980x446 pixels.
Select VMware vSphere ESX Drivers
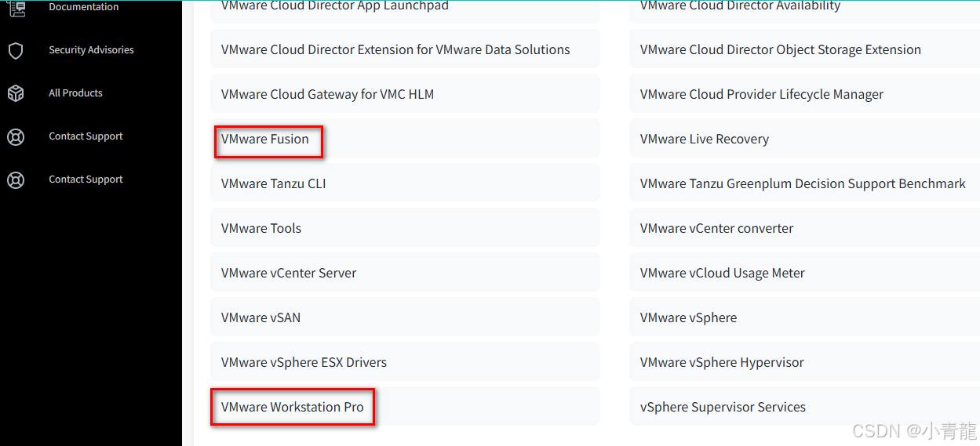pyautogui.click(x=405, y=362)
